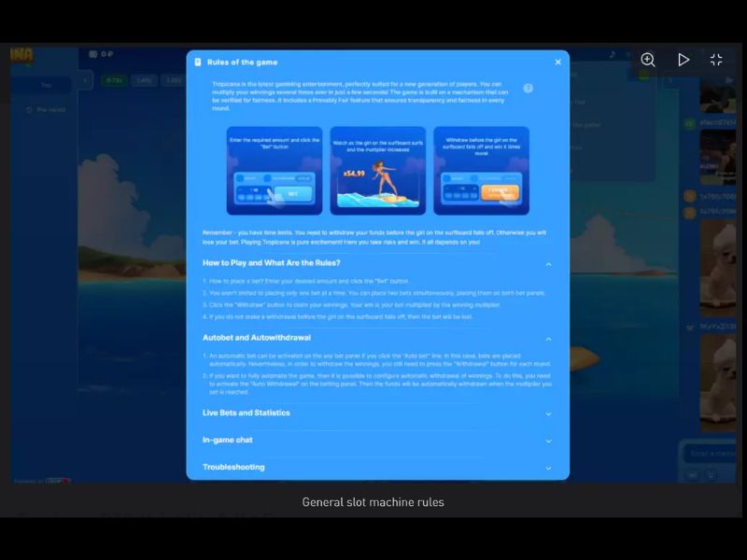Click the Autobet and Autowithdrawal heading
Viewport: 747px width, 560px height.
[x=257, y=338]
